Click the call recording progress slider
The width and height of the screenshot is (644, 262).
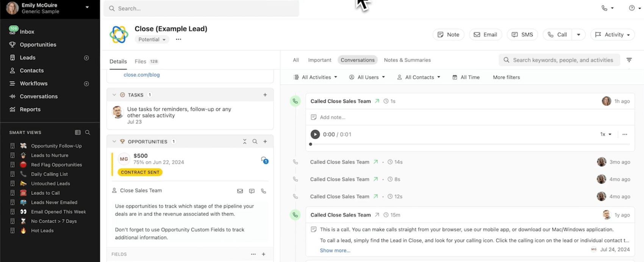click(470, 144)
